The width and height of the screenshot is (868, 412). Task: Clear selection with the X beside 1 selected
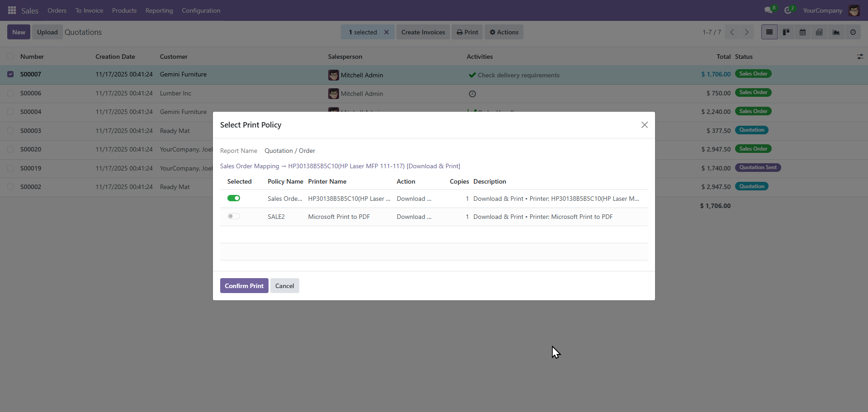pyautogui.click(x=387, y=32)
